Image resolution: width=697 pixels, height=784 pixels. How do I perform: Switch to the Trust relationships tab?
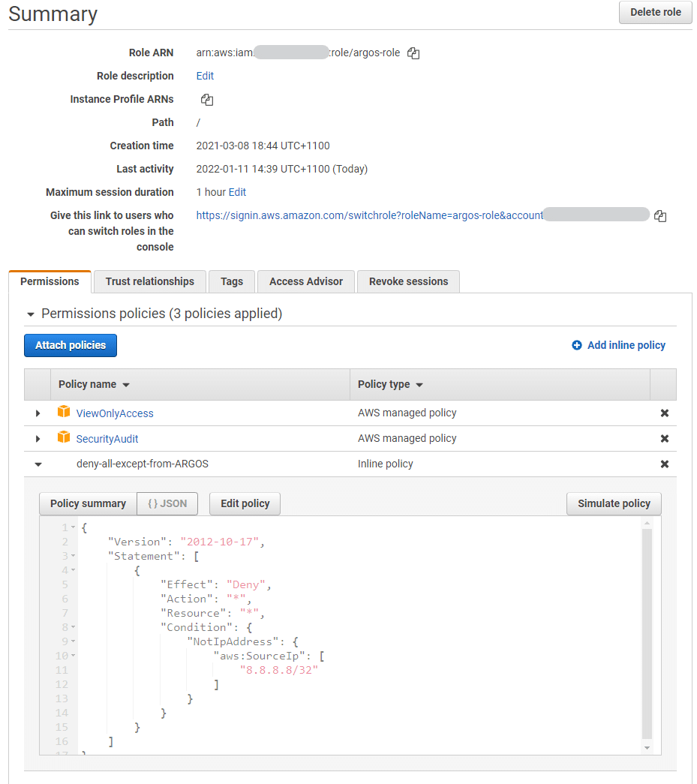pyautogui.click(x=149, y=281)
